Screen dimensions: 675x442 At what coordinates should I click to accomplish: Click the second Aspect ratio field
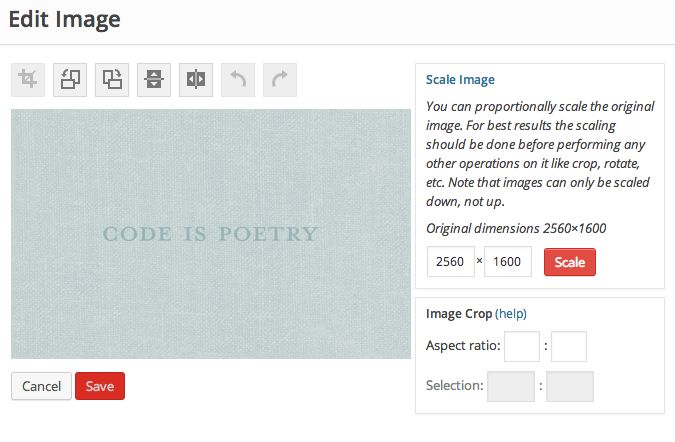click(x=569, y=347)
